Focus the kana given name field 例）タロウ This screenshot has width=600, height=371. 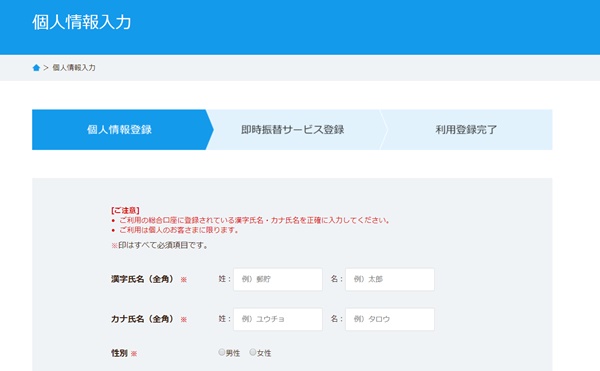coord(390,319)
